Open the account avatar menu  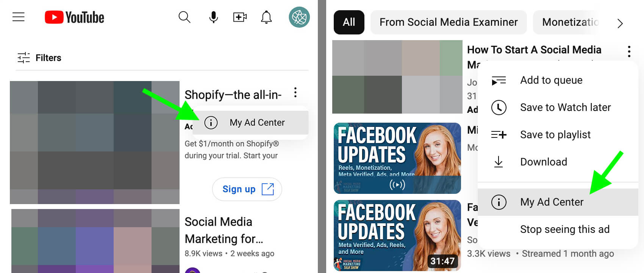299,17
